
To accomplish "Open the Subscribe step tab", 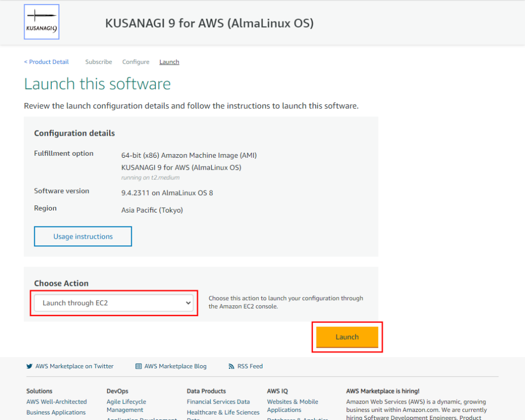I will coord(98,62).
